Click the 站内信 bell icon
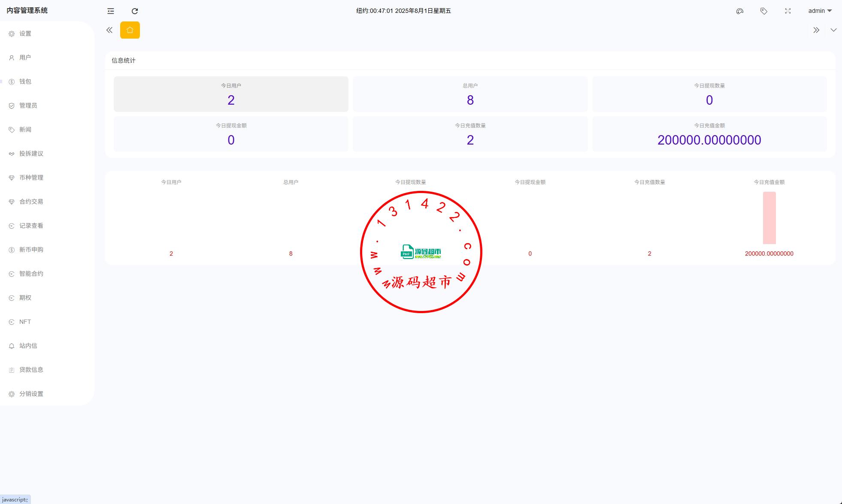Viewport: 842px width, 504px height. click(x=12, y=346)
